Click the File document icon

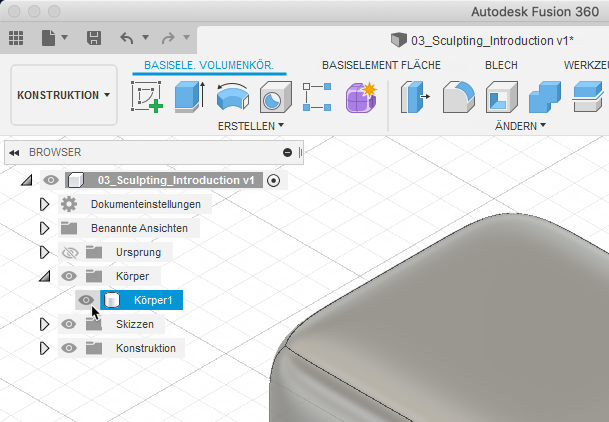(48, 38)
